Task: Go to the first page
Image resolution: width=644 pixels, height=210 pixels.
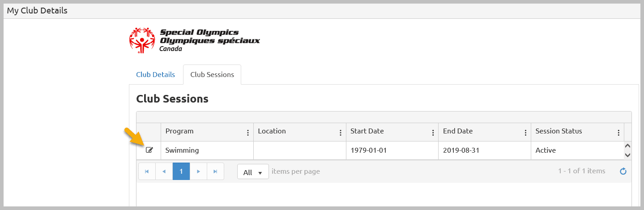Action: (147, 171)
